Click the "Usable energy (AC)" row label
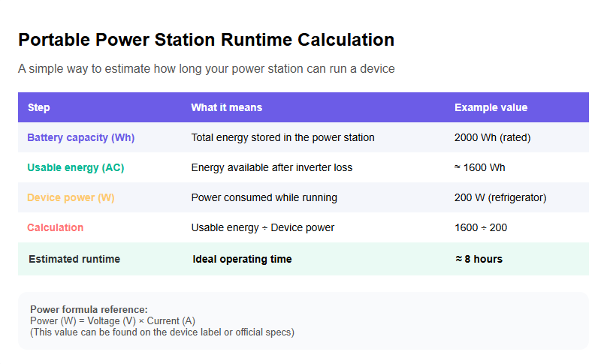Viewport: 604px width, 364px height. pyautogui.click(x=75, y=167)
